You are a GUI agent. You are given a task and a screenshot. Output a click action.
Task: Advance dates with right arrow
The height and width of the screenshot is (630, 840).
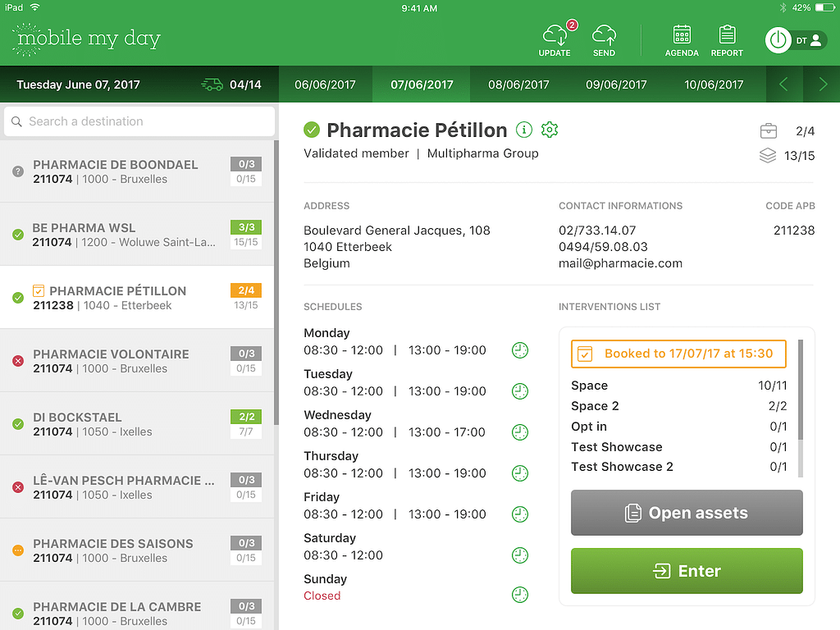pos(823,84)
